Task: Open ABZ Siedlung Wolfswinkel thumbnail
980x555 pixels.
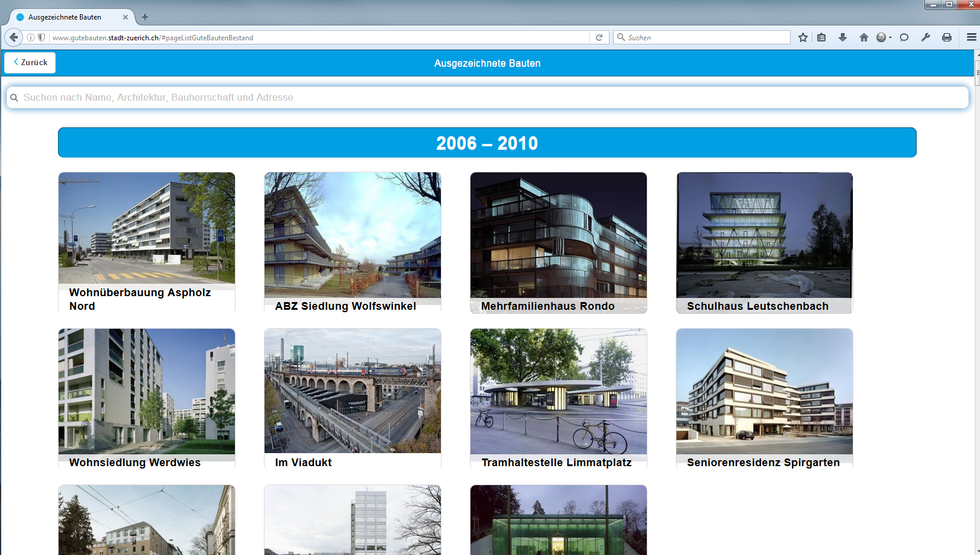Action: pyautogui.click(x=353, y=235)
